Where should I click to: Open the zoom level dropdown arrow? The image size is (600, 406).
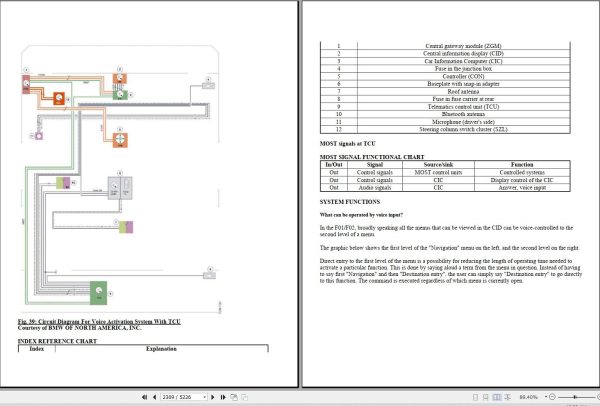tap(546, 397)
